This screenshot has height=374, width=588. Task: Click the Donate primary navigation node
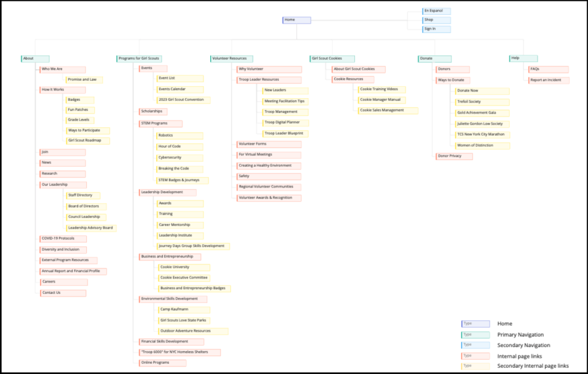point(435,59)
